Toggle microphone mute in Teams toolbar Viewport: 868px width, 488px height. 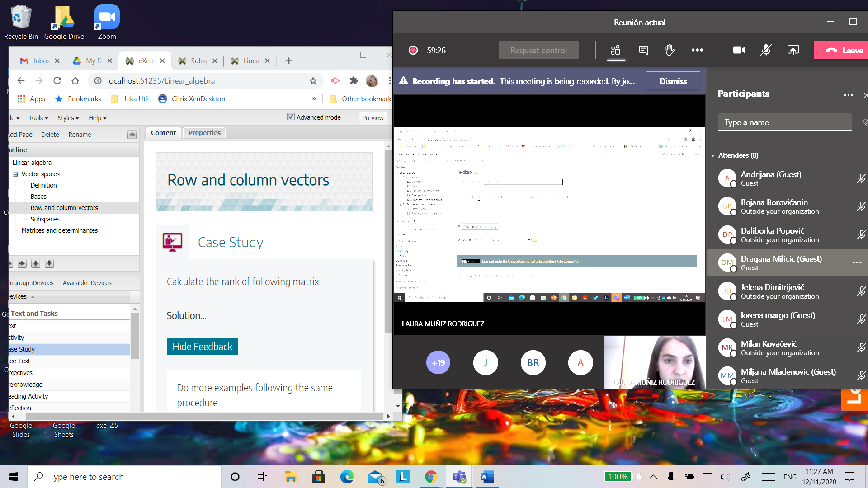tap(765, 50)
